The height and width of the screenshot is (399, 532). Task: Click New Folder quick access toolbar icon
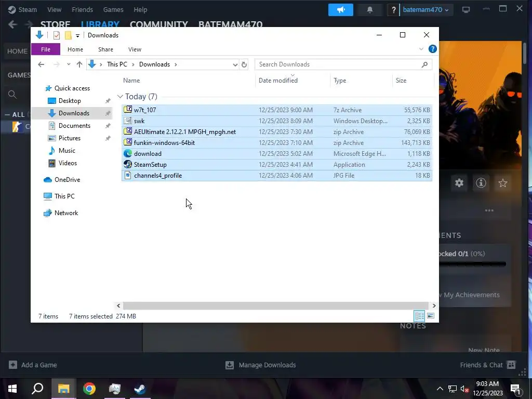[68, 35]
